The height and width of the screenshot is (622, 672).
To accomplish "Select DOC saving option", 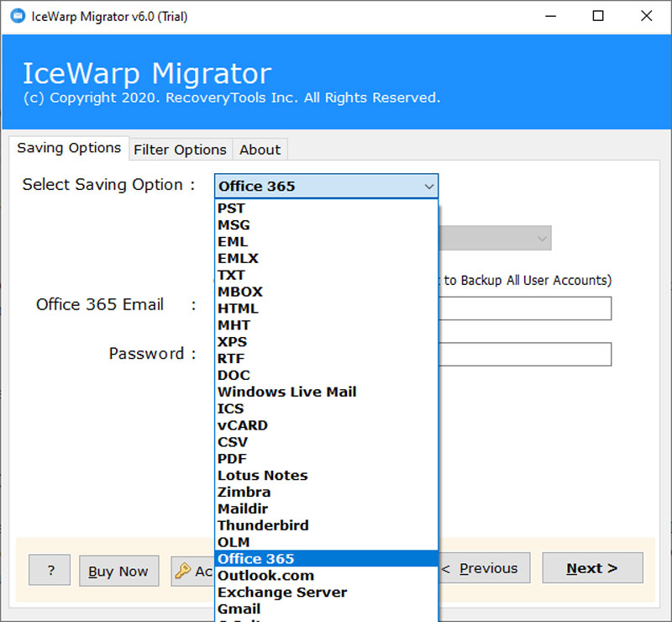I will 326,376.
